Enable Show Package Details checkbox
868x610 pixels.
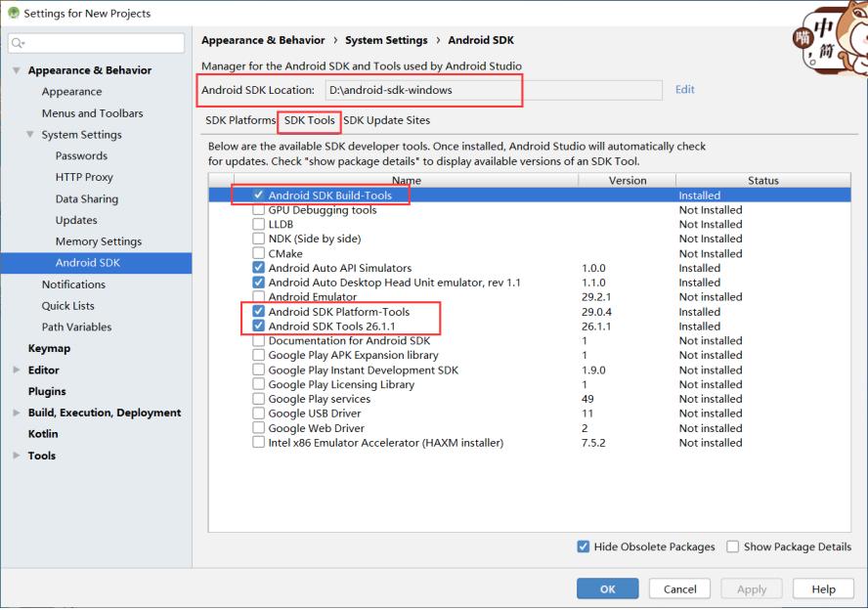click(x=732, y=546)
